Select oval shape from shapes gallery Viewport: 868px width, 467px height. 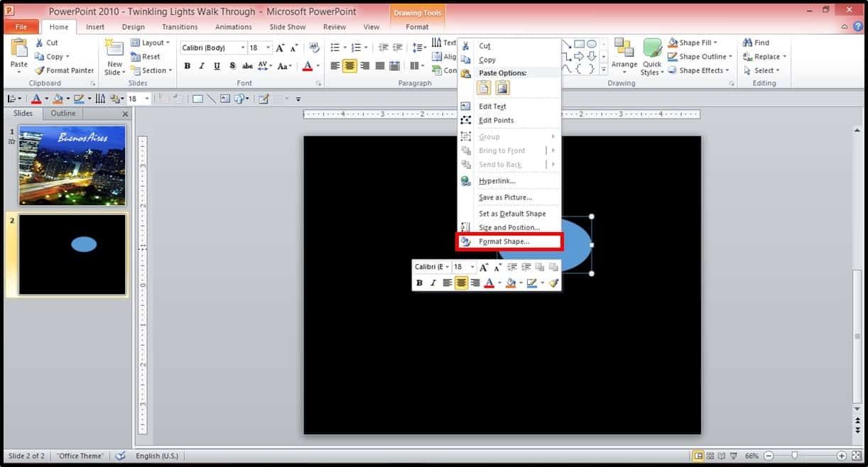(591, 44)
